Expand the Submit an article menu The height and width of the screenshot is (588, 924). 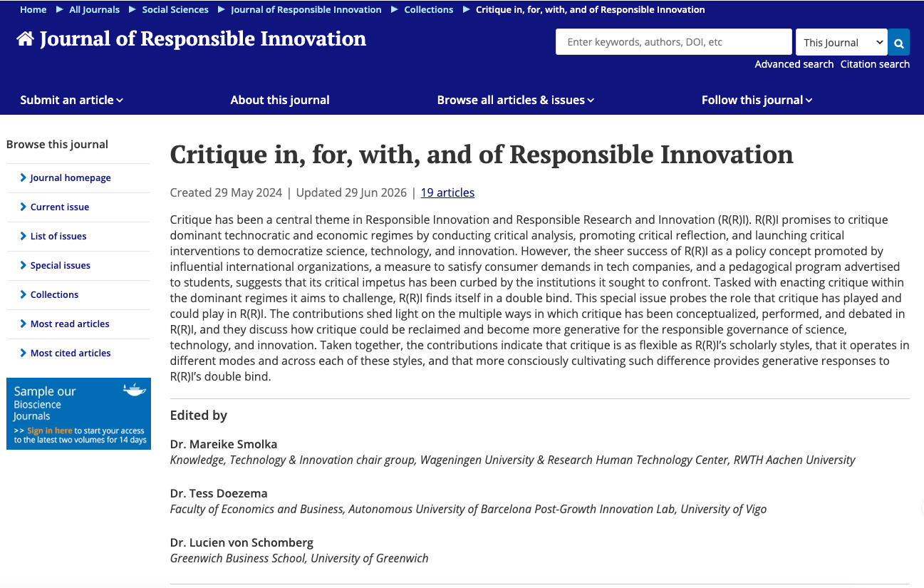click(x=71, y=100)
